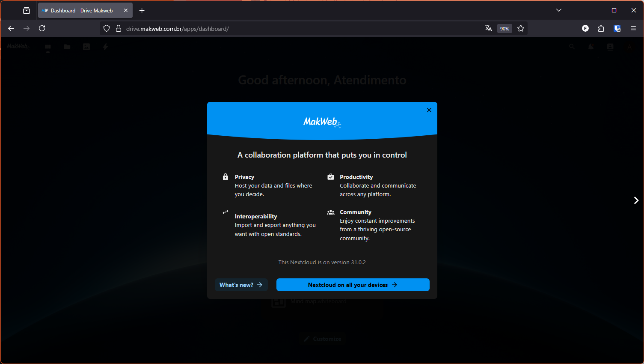Click the What's new? button
The width and height of the screenshot is (644, 364).
click(x=241, y=285)
